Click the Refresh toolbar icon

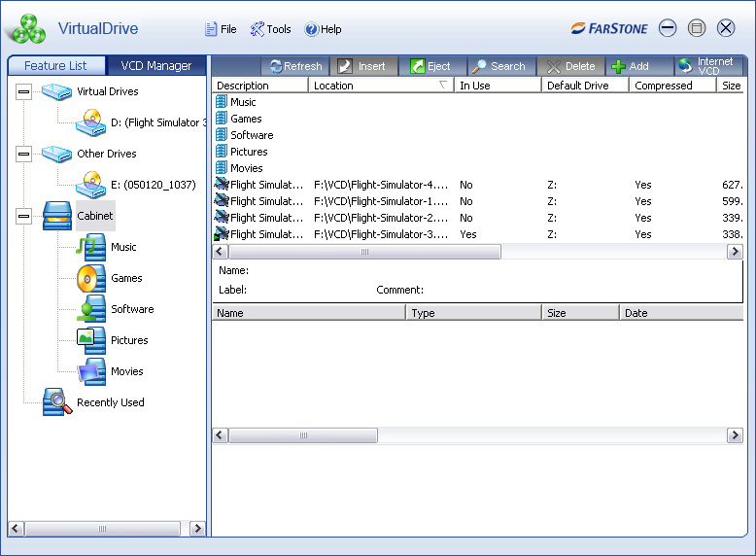pos(276,66)
